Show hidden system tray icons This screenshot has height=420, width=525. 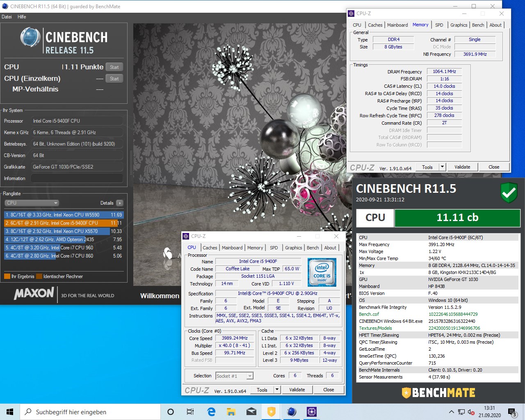point(452,412)
